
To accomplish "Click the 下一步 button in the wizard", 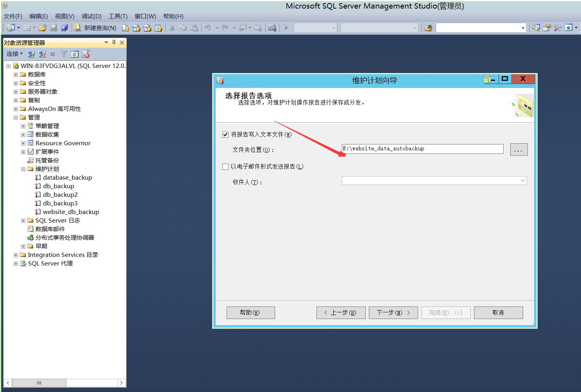I will pyautogui.click(x=393, y=312).
